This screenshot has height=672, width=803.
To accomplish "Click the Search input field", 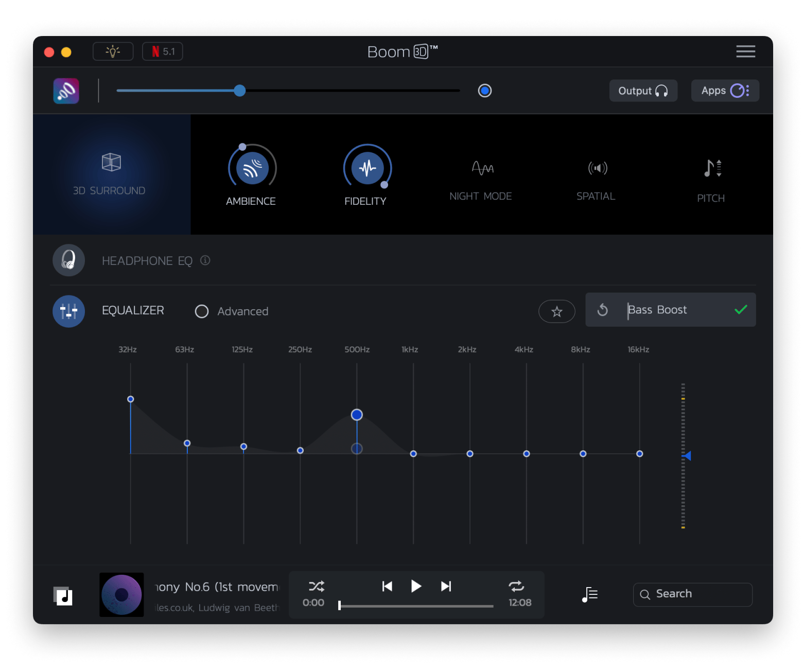I will [692, 594].
